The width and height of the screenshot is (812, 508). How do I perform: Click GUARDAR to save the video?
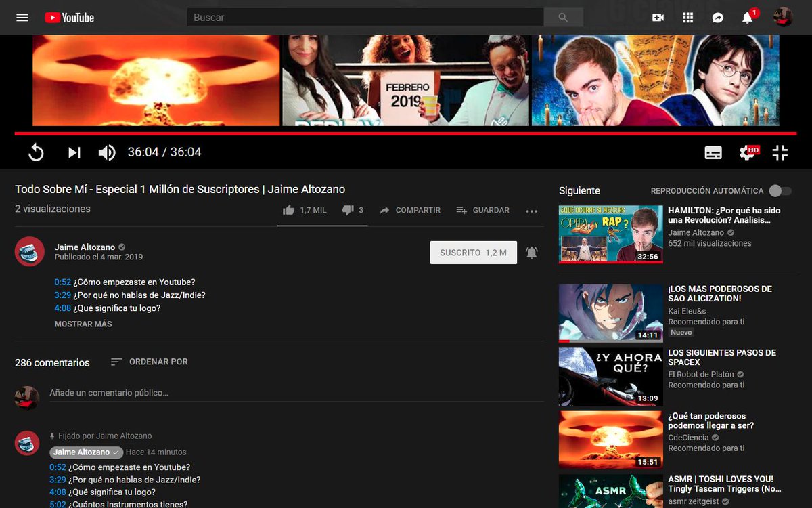[483, 210]
